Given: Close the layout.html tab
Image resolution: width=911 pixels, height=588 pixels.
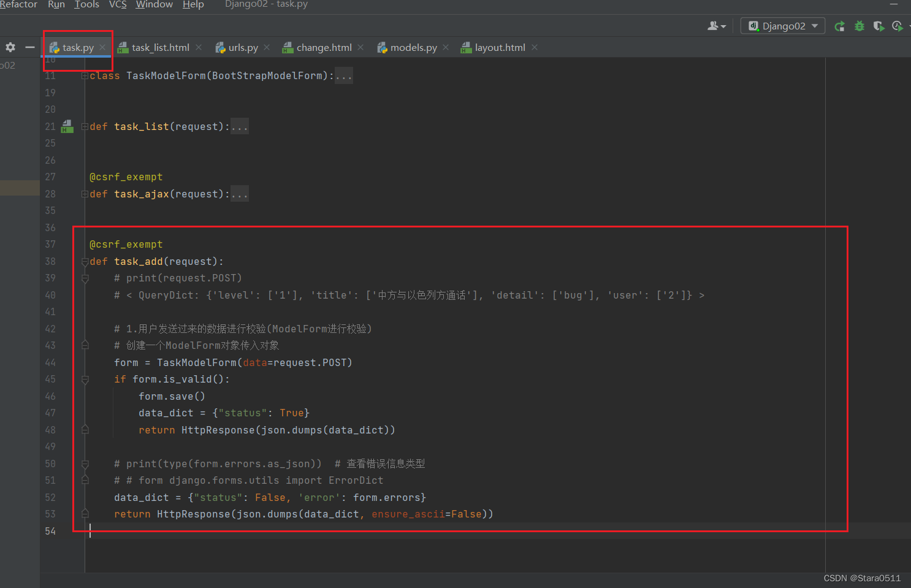Looking at the screenshot, I should click(x=535, y=47).
